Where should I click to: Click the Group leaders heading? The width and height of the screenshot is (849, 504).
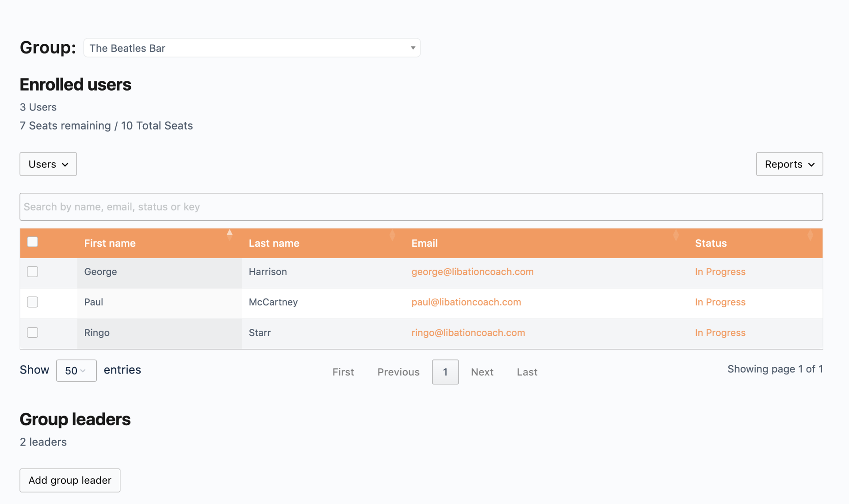75,419
